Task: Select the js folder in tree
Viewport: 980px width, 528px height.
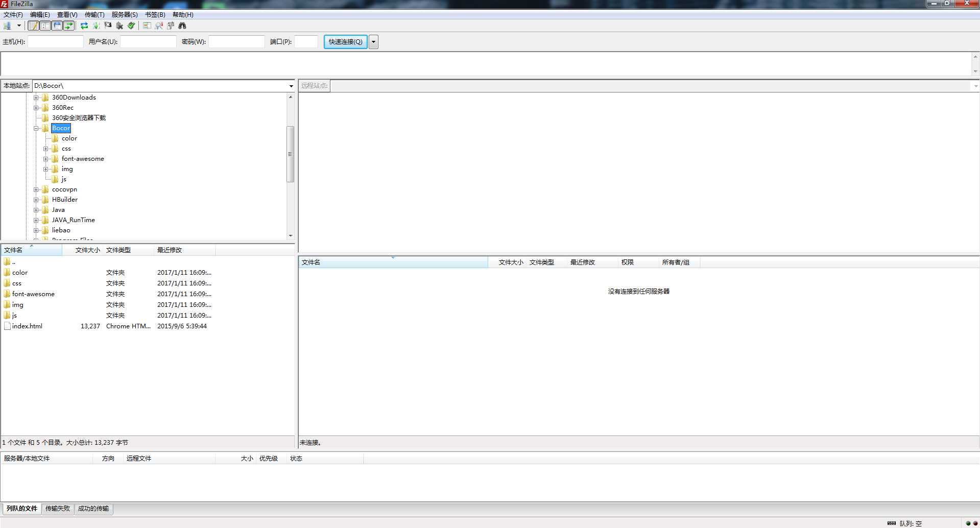Action: pos(64,179)
